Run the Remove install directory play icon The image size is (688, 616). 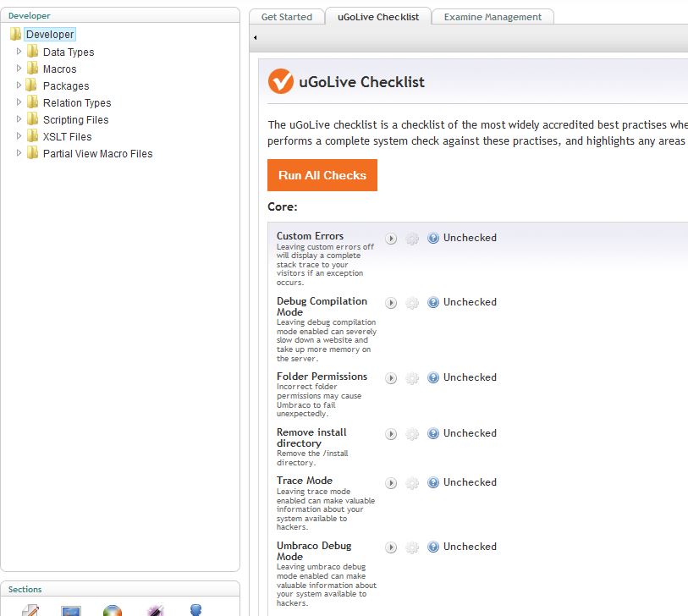[391, 434]
